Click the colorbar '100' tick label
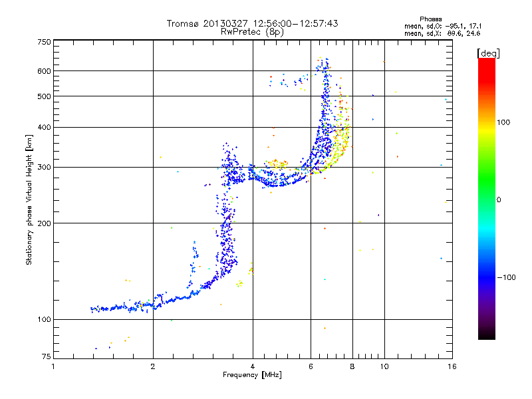Viewport: 532px width, 399px height. (503, 122)
